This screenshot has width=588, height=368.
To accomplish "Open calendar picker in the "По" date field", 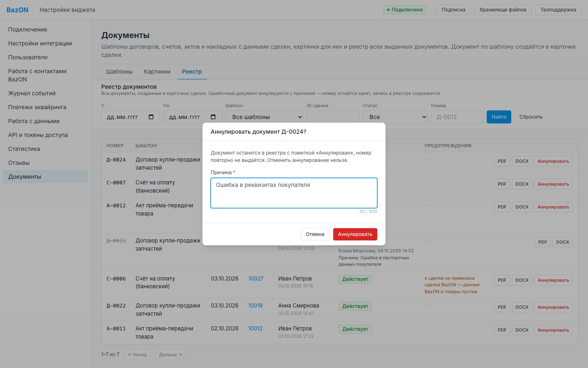I will tap(213, 117).
